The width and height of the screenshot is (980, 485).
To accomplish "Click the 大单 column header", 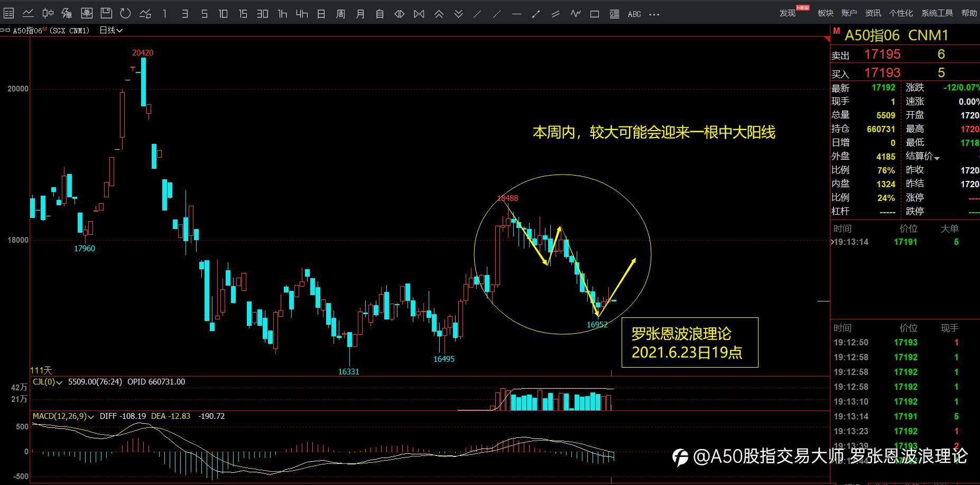I will [949, 228].
